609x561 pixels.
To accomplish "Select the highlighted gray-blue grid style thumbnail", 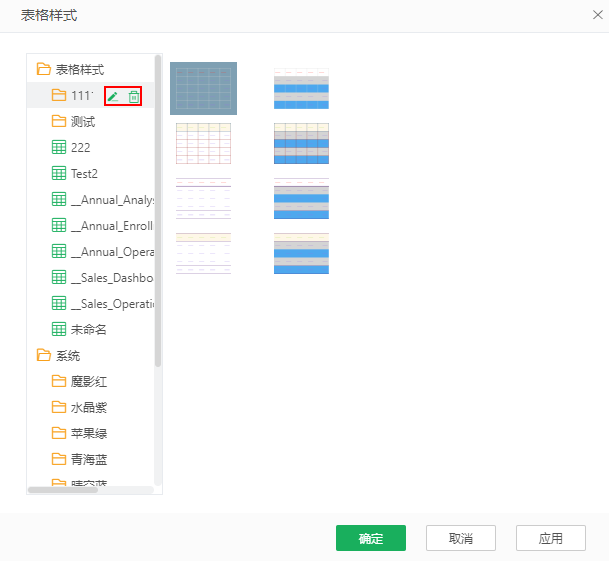I will pyautogui.click(x=204, y=89).
